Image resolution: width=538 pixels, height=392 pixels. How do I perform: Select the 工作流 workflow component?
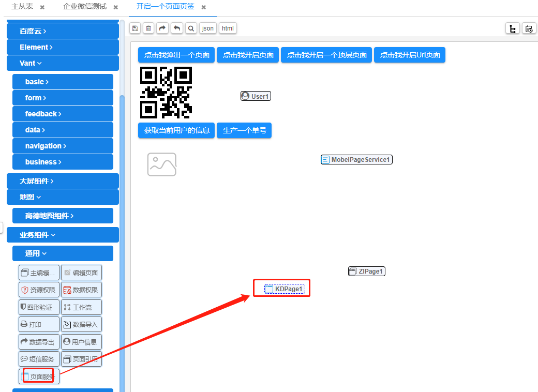pyautogui.click(x=81, y=307)
